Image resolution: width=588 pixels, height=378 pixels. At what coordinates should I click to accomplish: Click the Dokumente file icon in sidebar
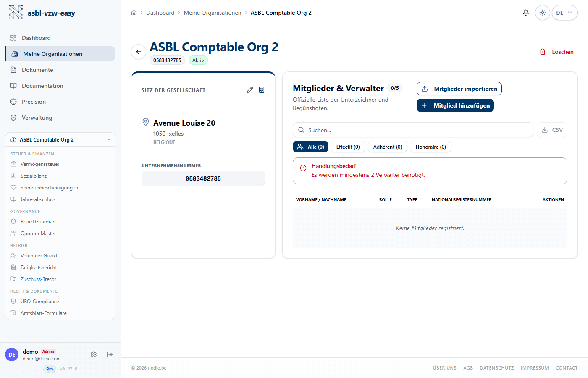click(13, 70)
